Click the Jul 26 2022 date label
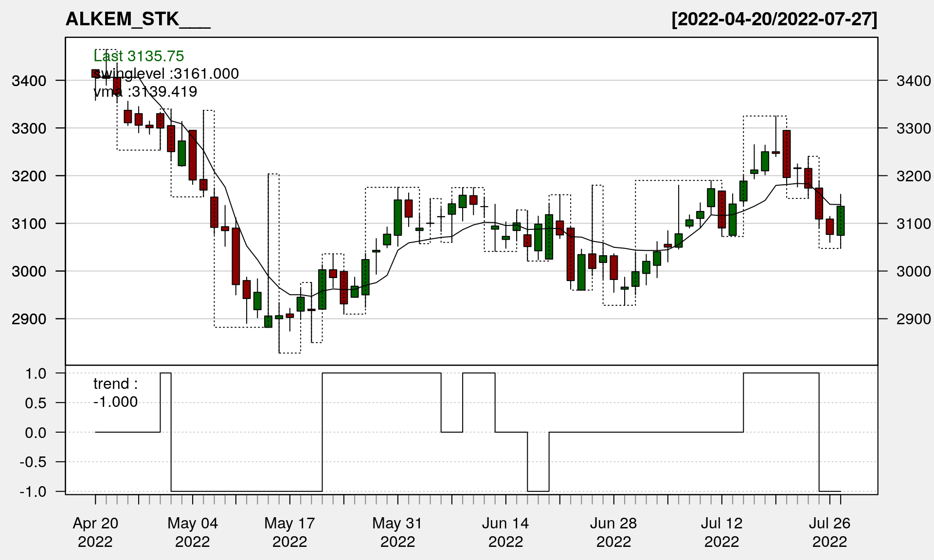Screen dimensions: 934x560 click(x=829, y=532)
